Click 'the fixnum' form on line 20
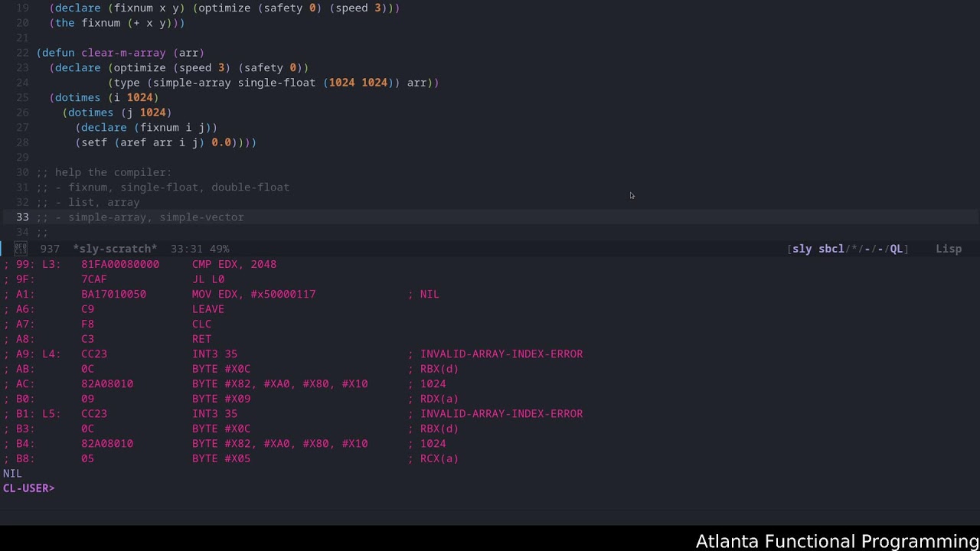980x551 pixels. point(87,23)
